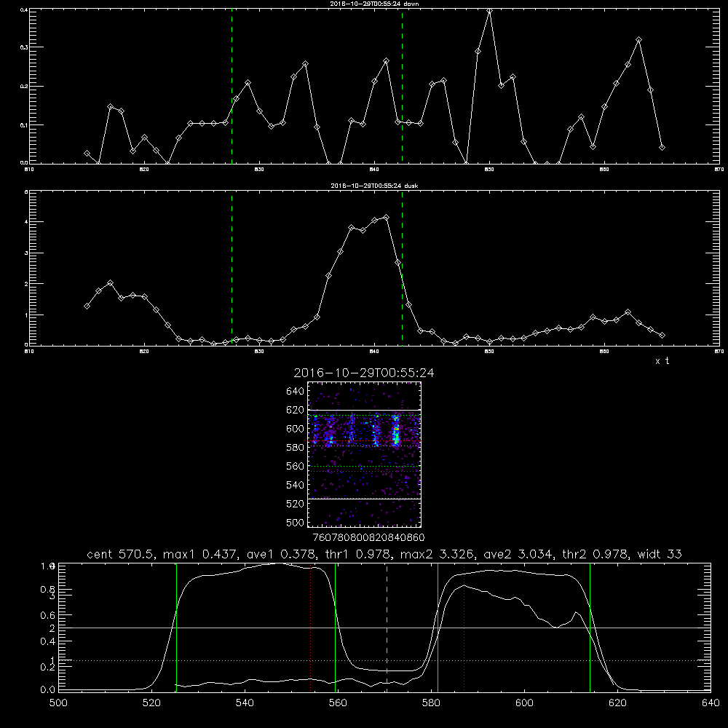
Task: Click the solid white horizontal line in bottom plot
Action: (x=384, y=628)
